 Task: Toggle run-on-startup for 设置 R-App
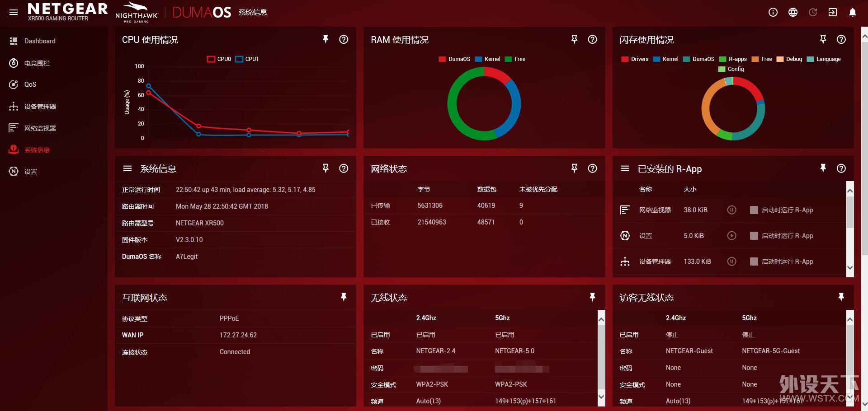754,236
